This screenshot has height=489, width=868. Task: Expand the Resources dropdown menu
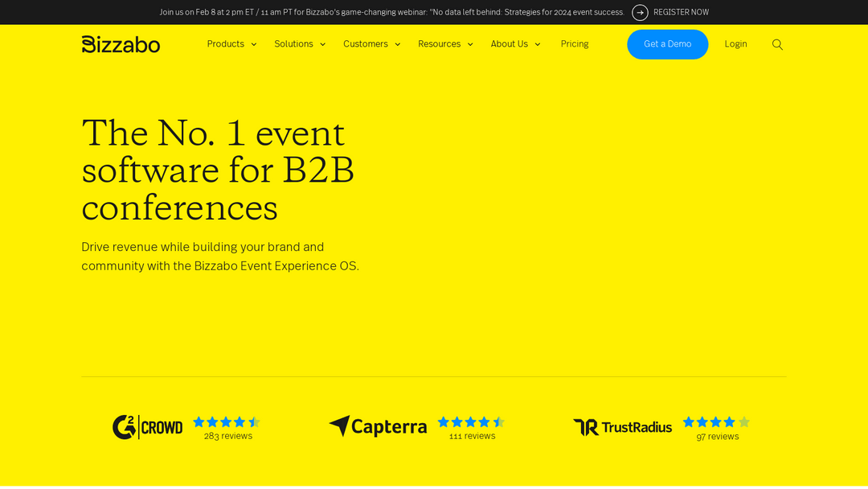[x=445, y=44]
